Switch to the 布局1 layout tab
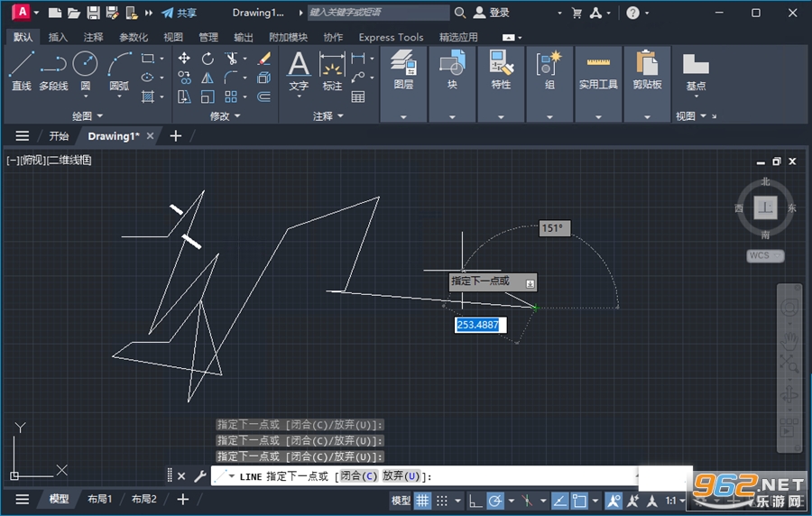The width and height of the screenshot is (812, 516). pos(99,499)
